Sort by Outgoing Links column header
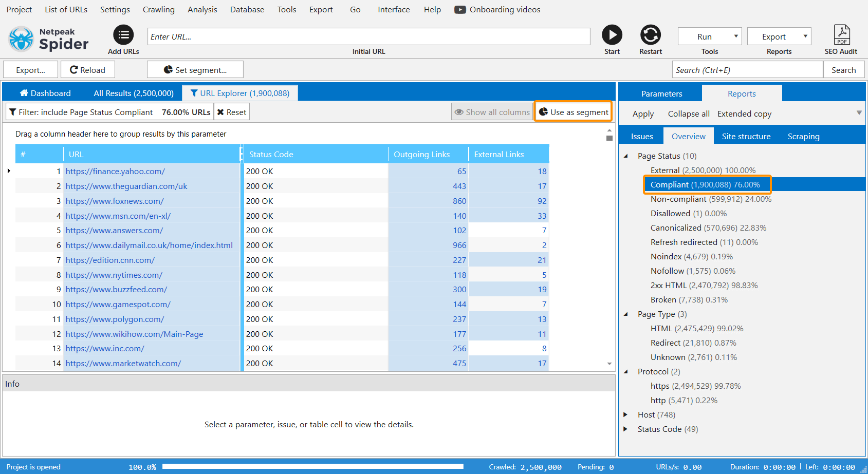The height and width of the screenshot is (474, 868). point(428,154)
